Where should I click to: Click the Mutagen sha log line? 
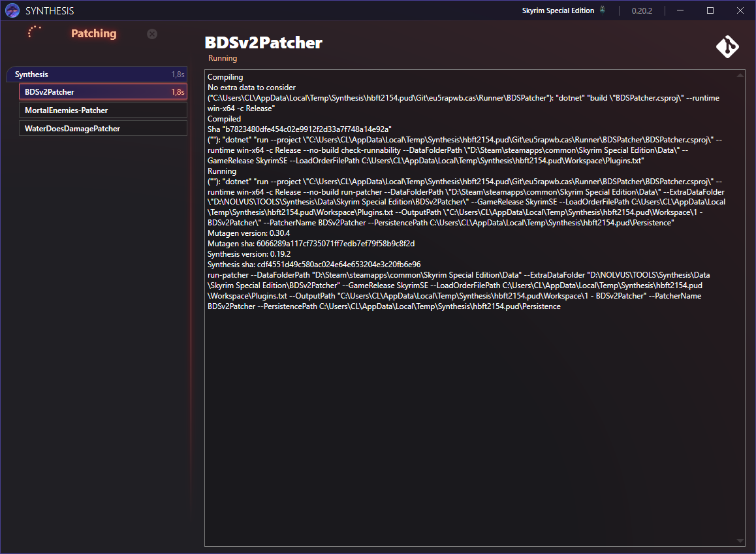(x=311, y=244)
